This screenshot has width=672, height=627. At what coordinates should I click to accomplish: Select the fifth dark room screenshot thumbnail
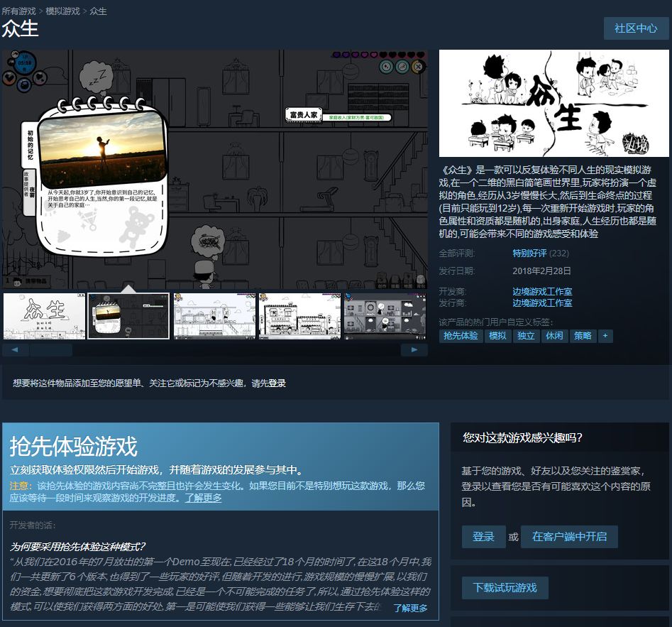point(385,316)
